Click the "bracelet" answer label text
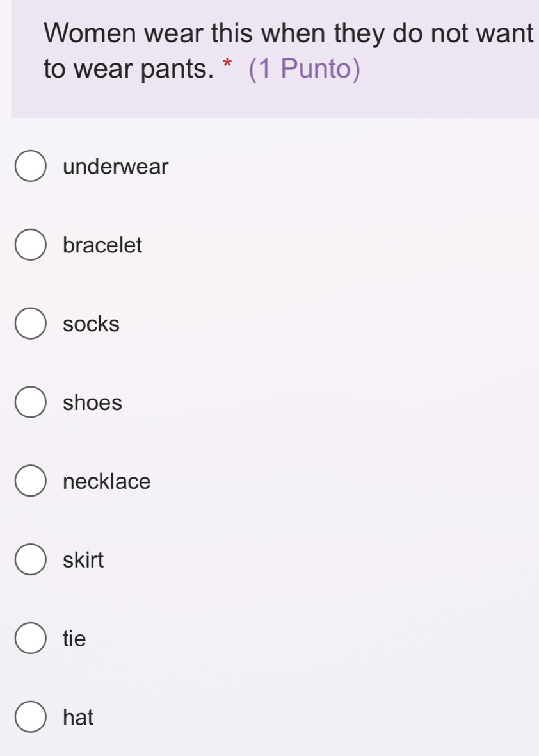The image size is (539, 756). tap(102, 245)
